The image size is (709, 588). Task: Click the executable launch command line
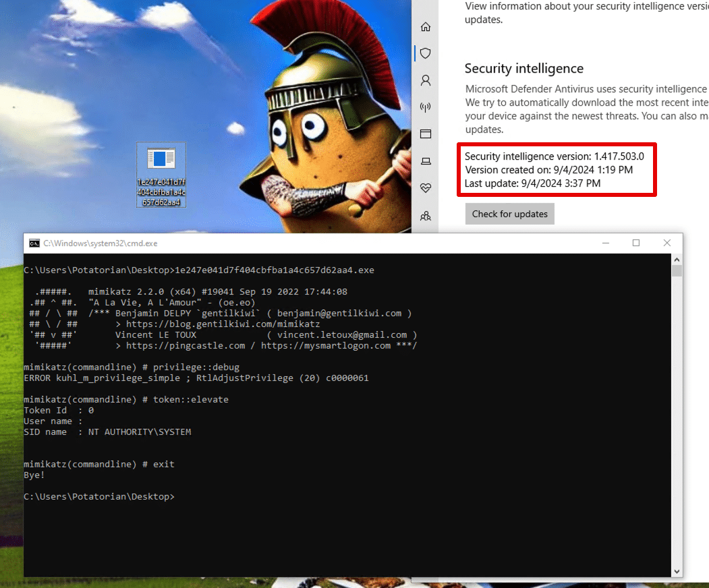click(199, 270)
